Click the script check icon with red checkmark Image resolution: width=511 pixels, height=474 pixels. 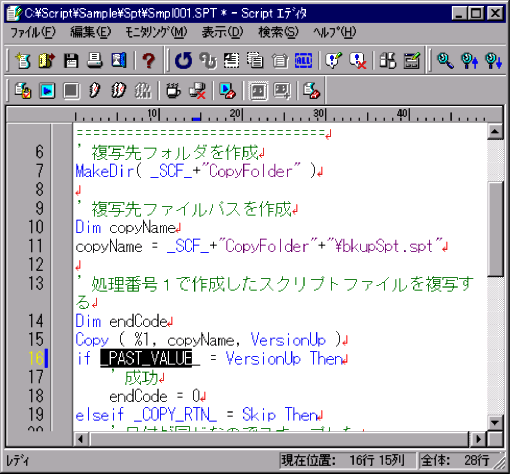click(23, 91)
